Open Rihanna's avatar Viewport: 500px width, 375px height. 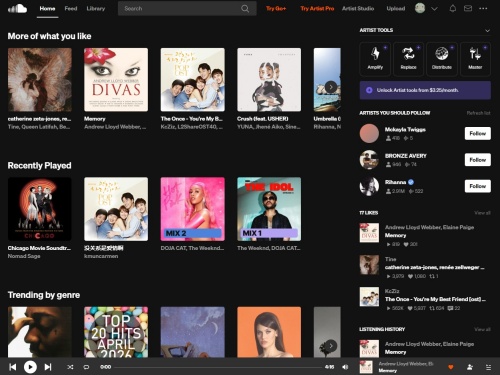pos(369,186)
